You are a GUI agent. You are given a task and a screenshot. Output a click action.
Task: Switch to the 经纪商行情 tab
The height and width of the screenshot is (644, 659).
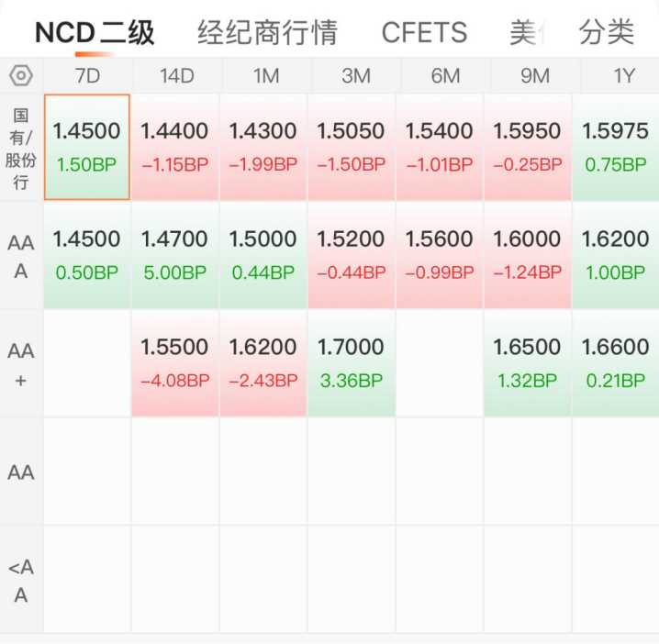[267, 32]
